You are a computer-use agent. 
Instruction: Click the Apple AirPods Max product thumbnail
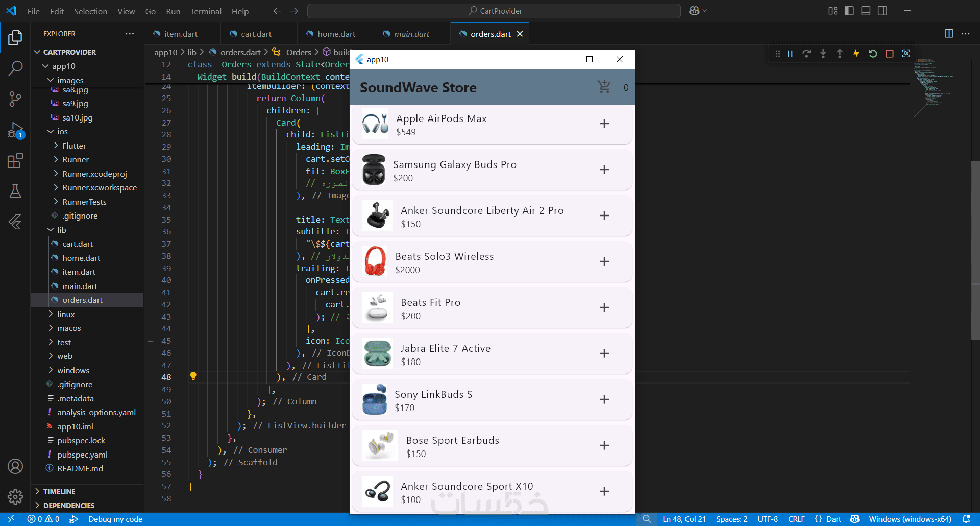point(375,124)
